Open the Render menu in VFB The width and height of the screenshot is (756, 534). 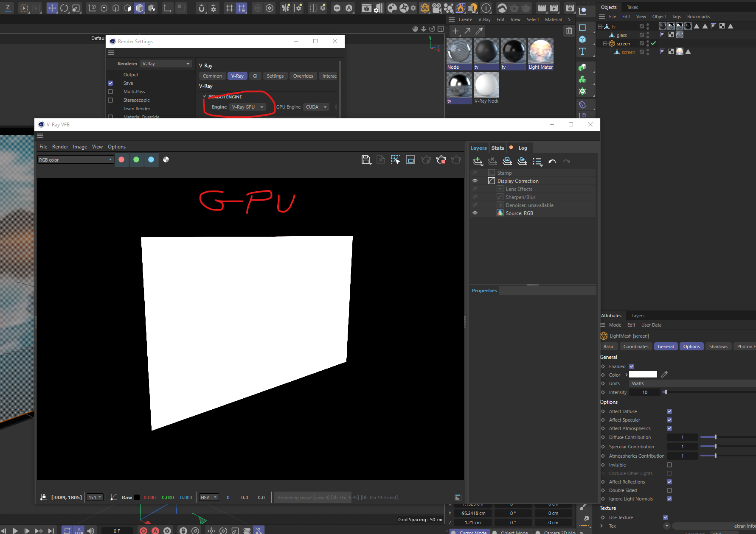click(60, 147)
